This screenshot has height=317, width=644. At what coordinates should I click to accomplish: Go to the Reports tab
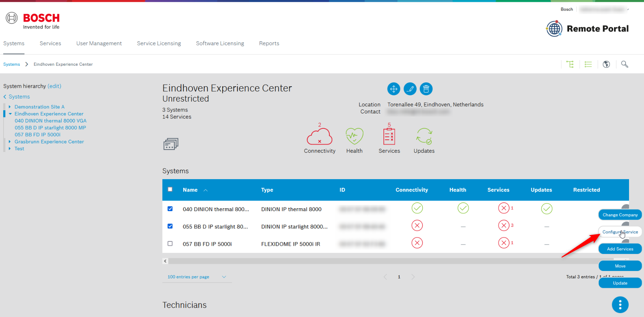click(x=269, y=43)
